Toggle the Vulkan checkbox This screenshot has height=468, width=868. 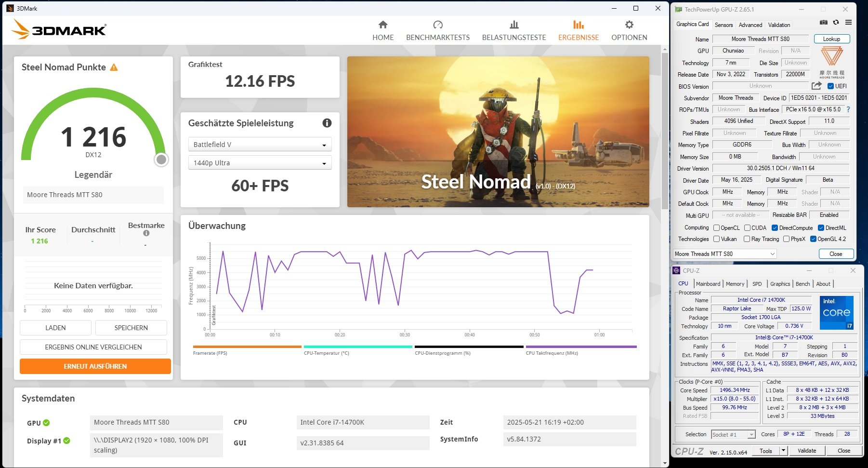(x=716, y=239)
